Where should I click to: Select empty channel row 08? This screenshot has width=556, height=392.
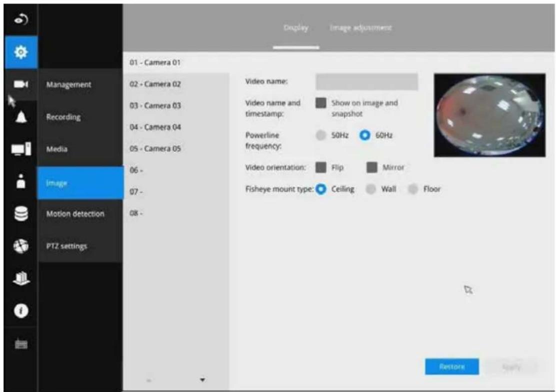[176, 213]
